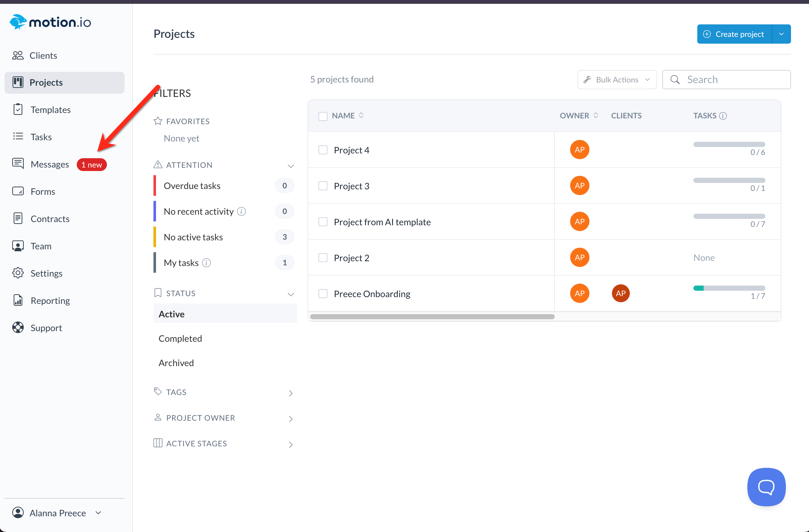The height and width of the screenshot is (532, 809).
Task: Select the Completed status filter
Action: [180, 339]
